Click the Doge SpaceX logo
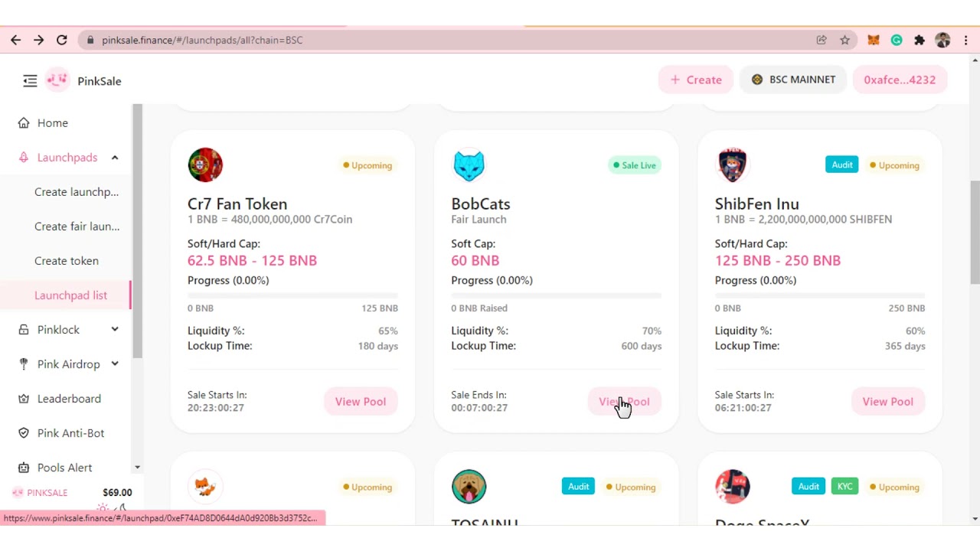The height and width of the screenshot is (551, 980). click(733, 486)
